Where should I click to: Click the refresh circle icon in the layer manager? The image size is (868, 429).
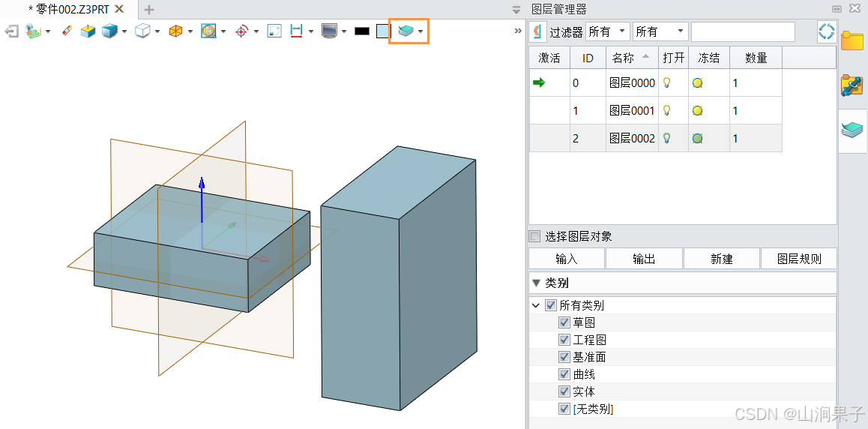[827, 31]
